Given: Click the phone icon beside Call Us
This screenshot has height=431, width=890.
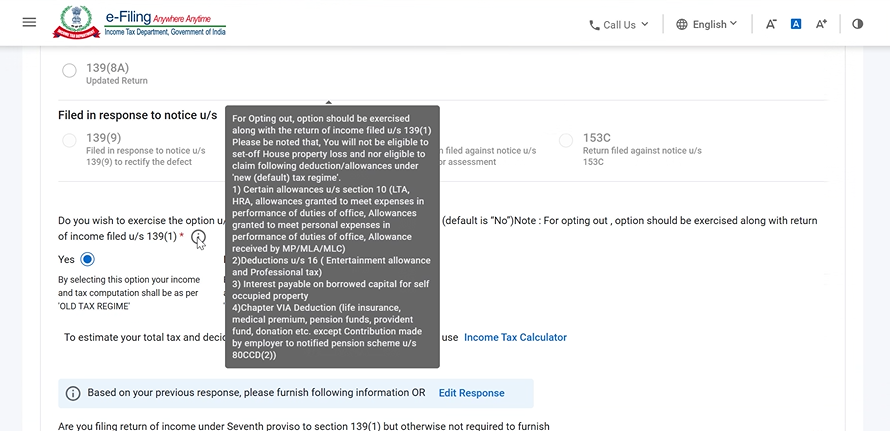Looking at the screenshot, I should pyautogui.click(x=595, y=25).
